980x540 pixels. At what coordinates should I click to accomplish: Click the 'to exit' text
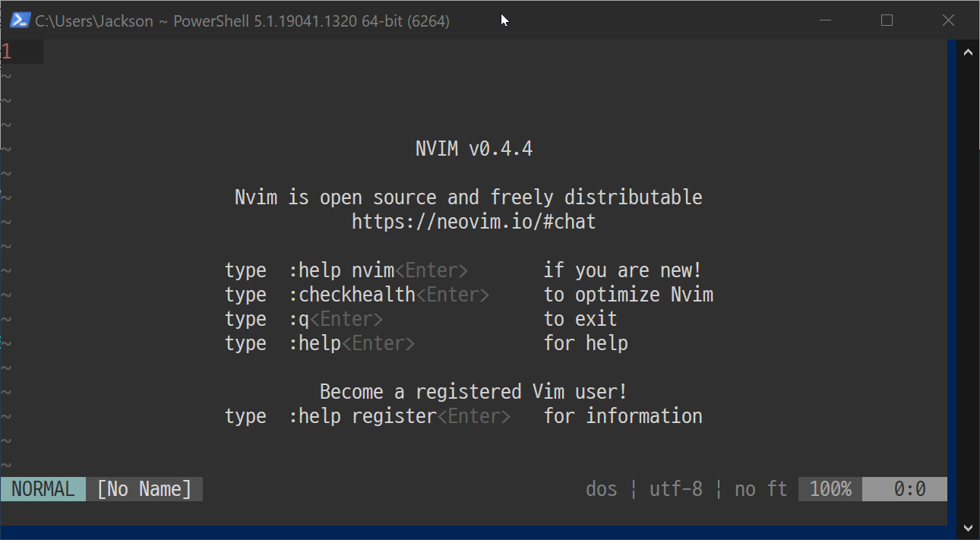point(580,319)
